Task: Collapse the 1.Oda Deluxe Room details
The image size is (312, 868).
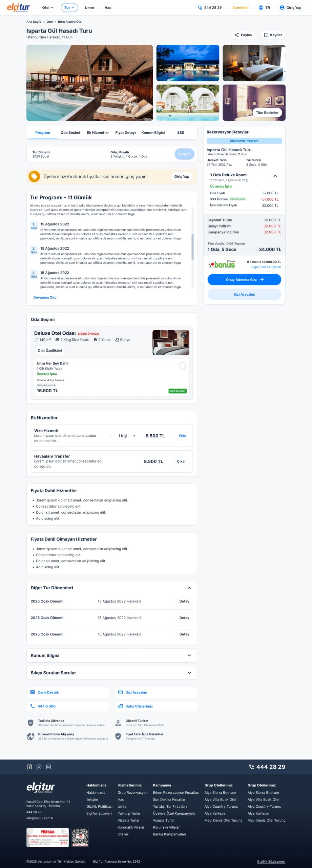Action: [275, 176]
